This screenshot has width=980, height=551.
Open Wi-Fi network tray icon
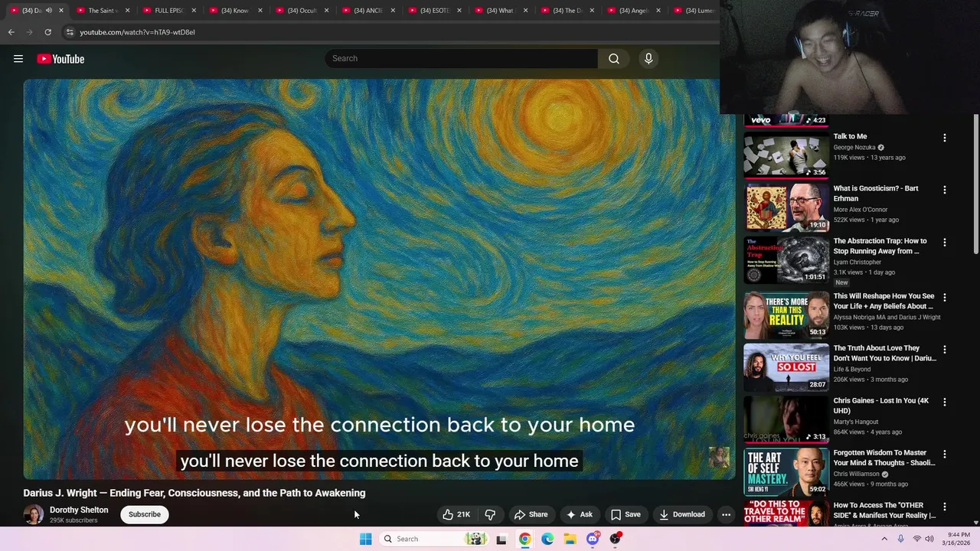coord(916,539)
